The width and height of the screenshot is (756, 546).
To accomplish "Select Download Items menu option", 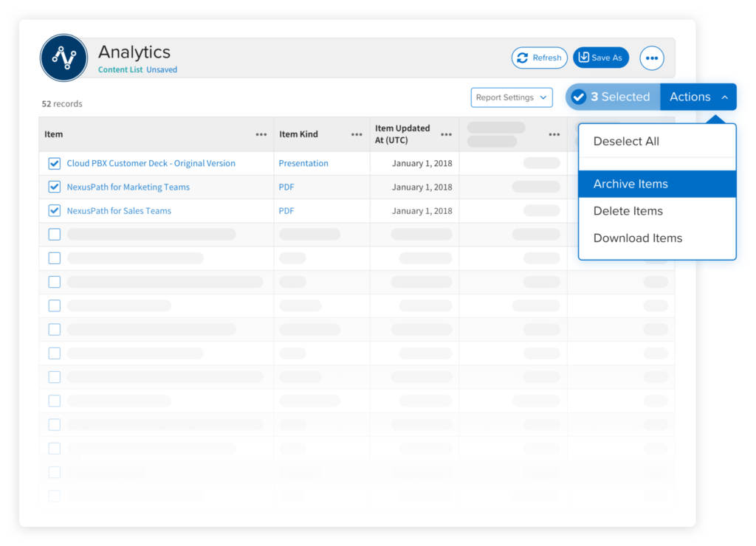I will pyautogui.click(x=638, y=238).
